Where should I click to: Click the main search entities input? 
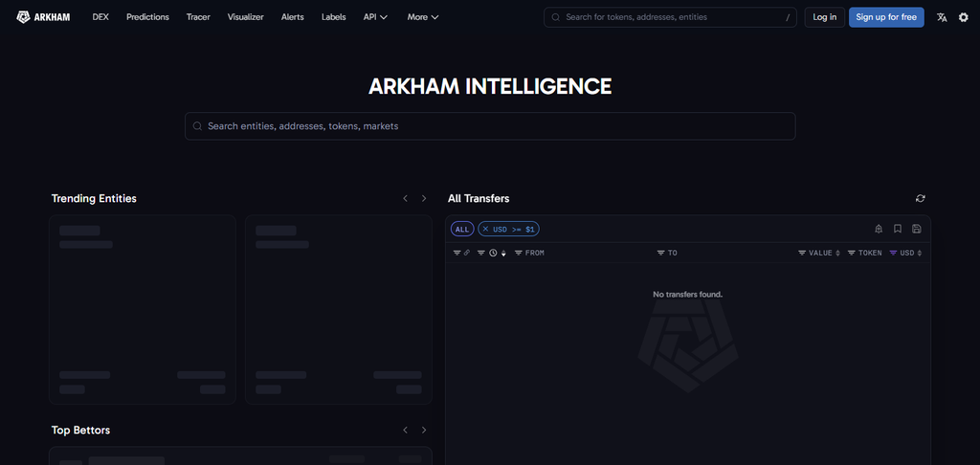(x=490, y=126)
